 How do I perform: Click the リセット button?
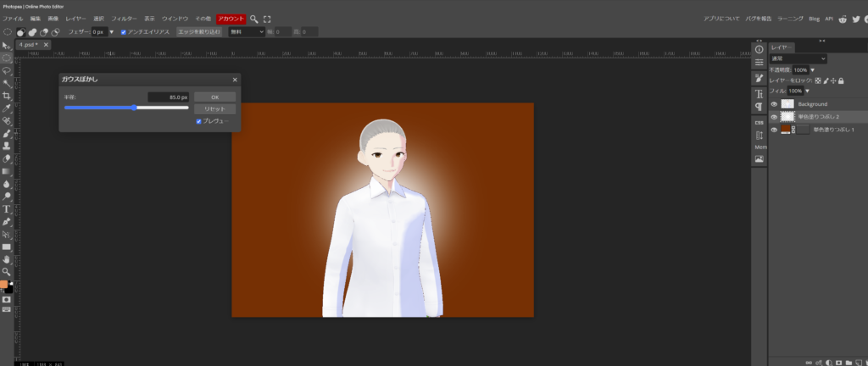coord(214,109)
